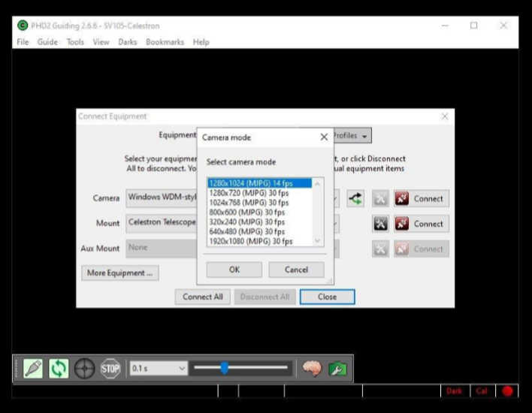Open Camera setup tools icon

click(380, 198)
